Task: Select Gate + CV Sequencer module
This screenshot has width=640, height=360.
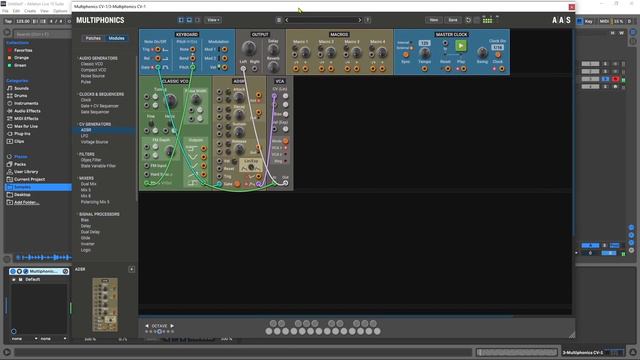Action: point(100,106)
